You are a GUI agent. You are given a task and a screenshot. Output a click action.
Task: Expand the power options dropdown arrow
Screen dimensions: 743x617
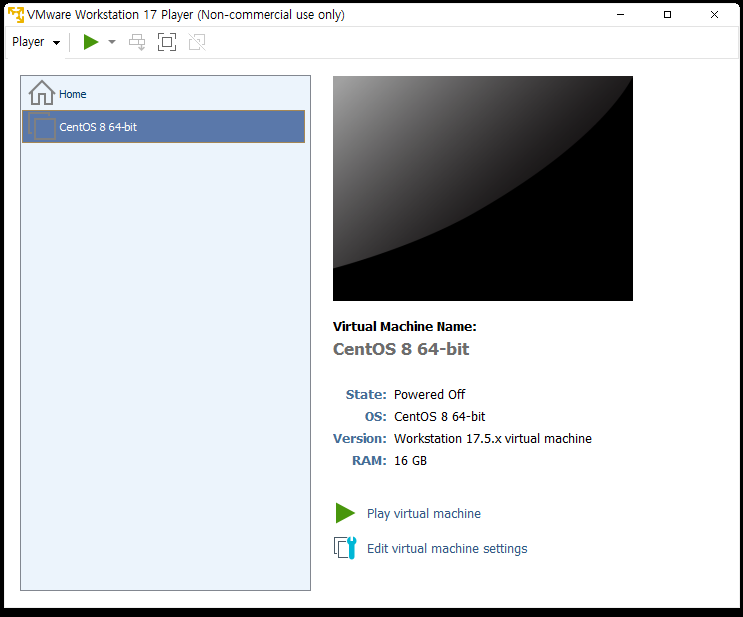point(112,42)
